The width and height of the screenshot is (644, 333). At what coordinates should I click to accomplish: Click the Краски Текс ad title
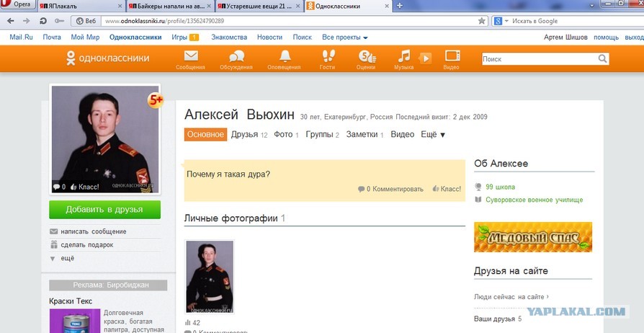point(71,301)
